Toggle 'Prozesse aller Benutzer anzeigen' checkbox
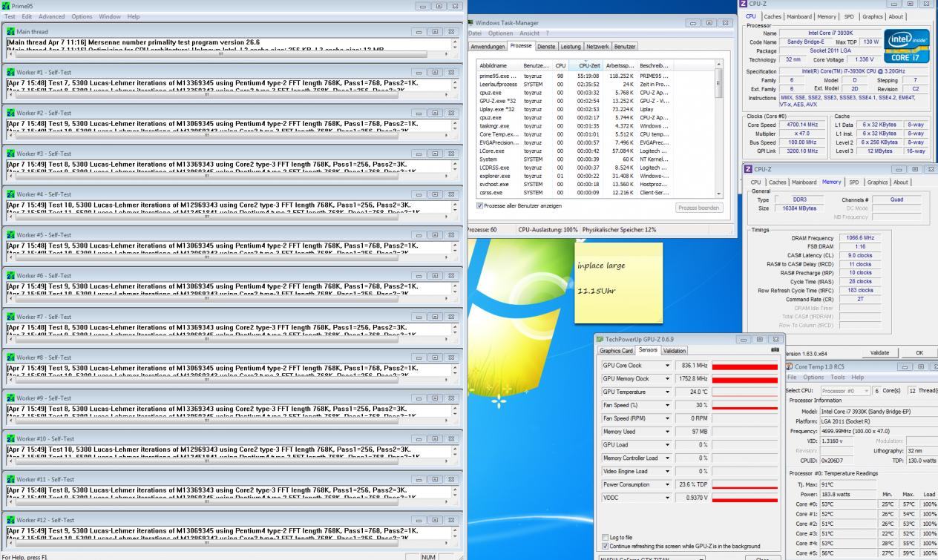Screen dimensions: 938x560 click(480, 205)
